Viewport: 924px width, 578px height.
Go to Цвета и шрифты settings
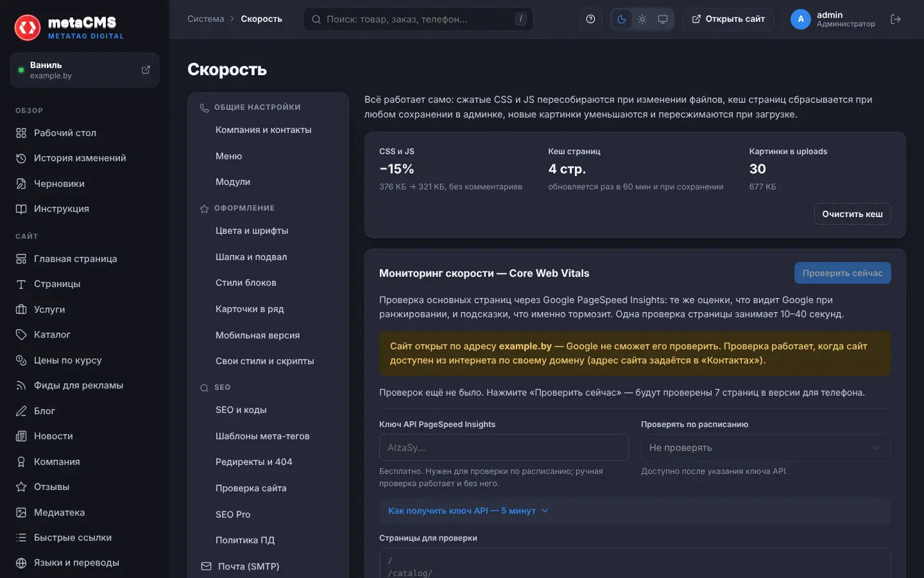(x=252, y=231)
